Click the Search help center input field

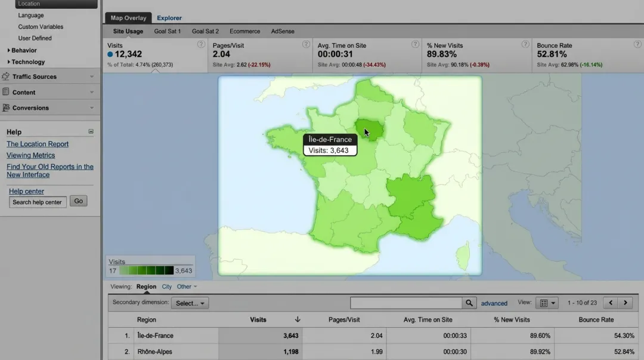38,202
